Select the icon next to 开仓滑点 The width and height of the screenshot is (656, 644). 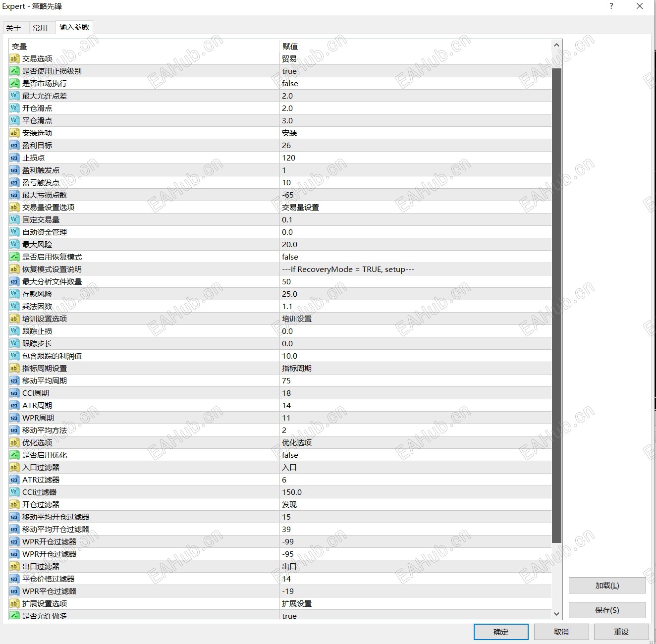tap(14, 108)
